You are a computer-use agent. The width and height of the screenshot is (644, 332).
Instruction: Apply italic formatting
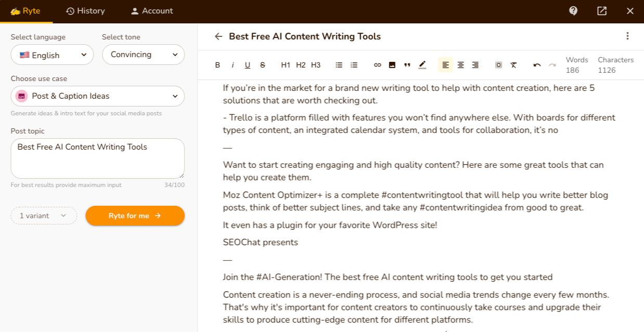[232, 65]
